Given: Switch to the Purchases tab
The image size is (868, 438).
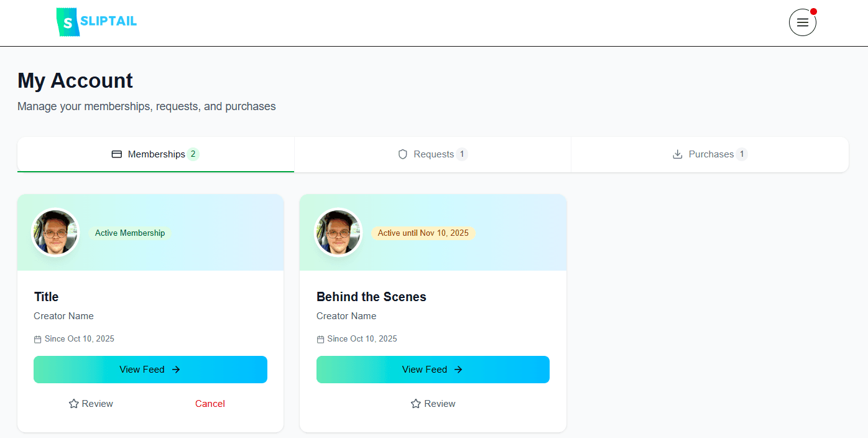Looking at the screenshot, I should pyautogui.click(x=709, y=154).
